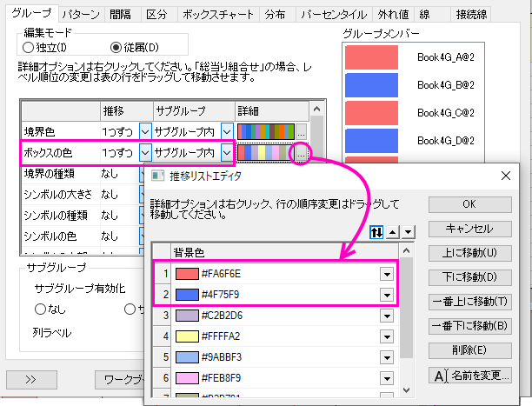Click the small move-down arrow above the color list
The height and width of the screenshot is (406, 532).
(x=409, y=232)
